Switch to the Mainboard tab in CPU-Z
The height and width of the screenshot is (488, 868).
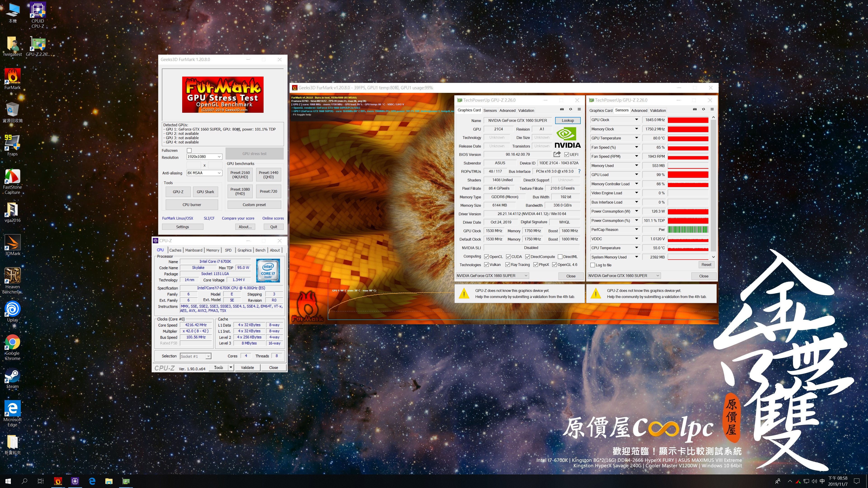194,250
